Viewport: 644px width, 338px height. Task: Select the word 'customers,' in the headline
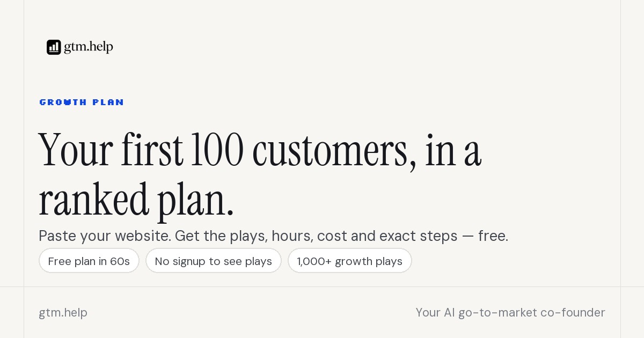pos(334,151)
